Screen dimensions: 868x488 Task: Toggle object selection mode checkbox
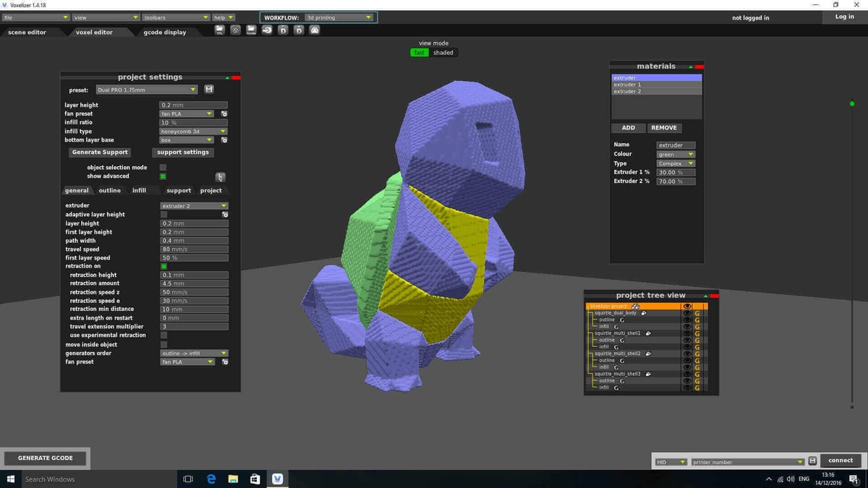[x=163, y=168]
